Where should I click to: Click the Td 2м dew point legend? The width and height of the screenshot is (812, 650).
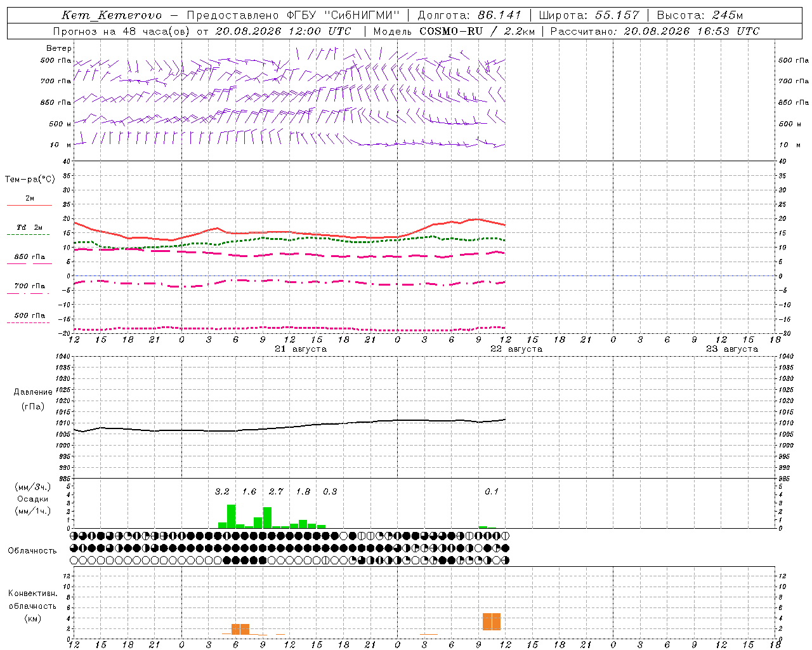pyautogui.click(x=29, y=227)
